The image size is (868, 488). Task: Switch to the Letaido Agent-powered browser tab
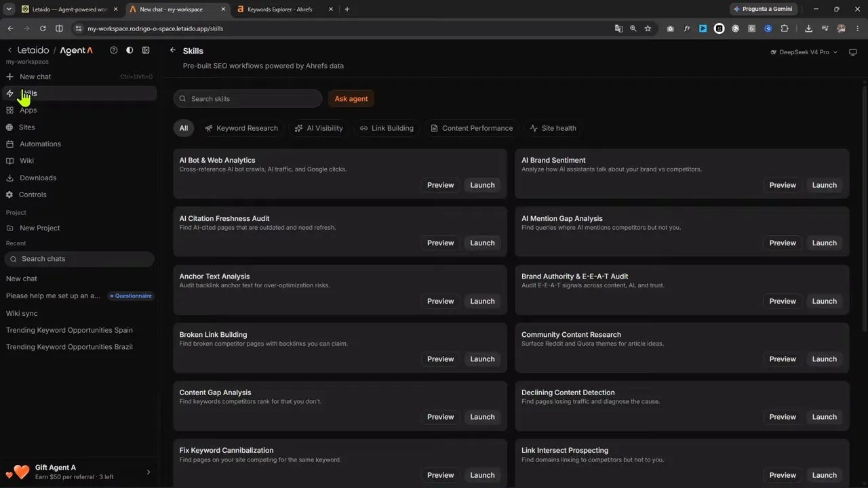[69, 9]
